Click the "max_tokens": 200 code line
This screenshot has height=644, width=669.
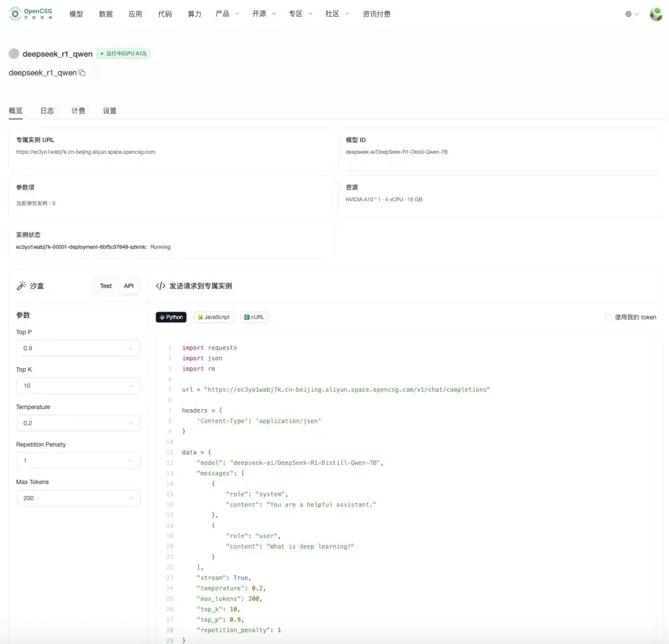click(229, 599)
